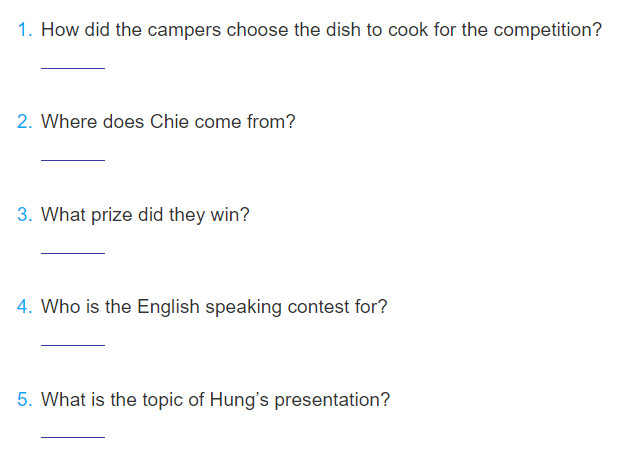Click the number 2 question marker
Image resolution: width=642 pixels, height=467 pixels.
(24, 122)
